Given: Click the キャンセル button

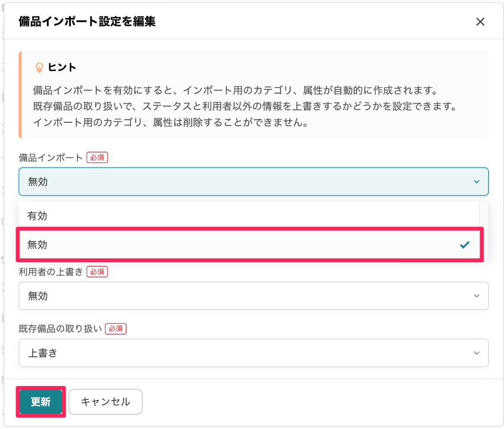Looking at the screenshot, I should (106, 402).
